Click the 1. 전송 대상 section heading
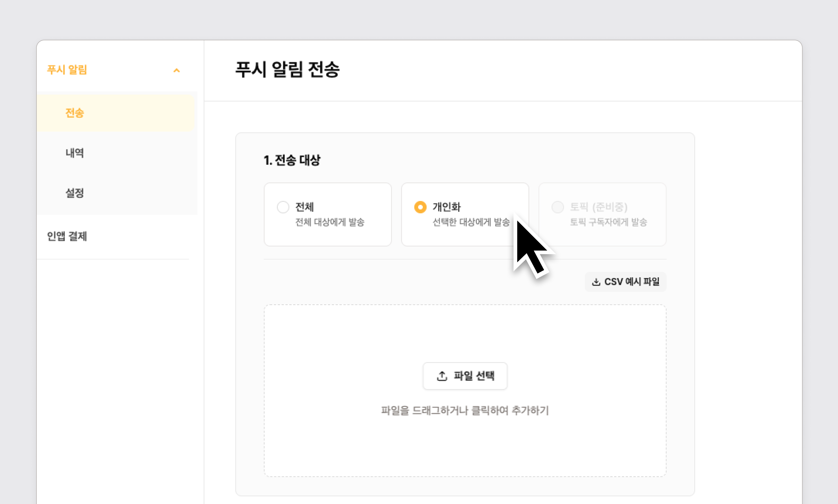 292,160
